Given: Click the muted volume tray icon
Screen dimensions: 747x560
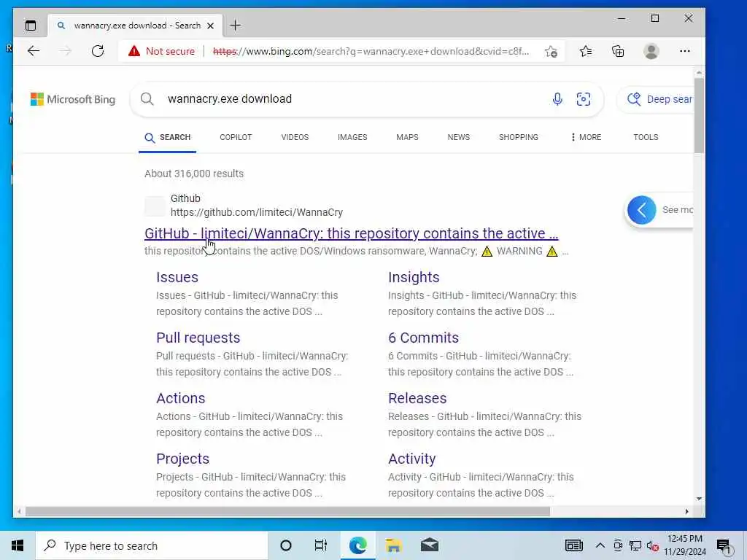Looking at the screenshot, I should tap(653, 545).
